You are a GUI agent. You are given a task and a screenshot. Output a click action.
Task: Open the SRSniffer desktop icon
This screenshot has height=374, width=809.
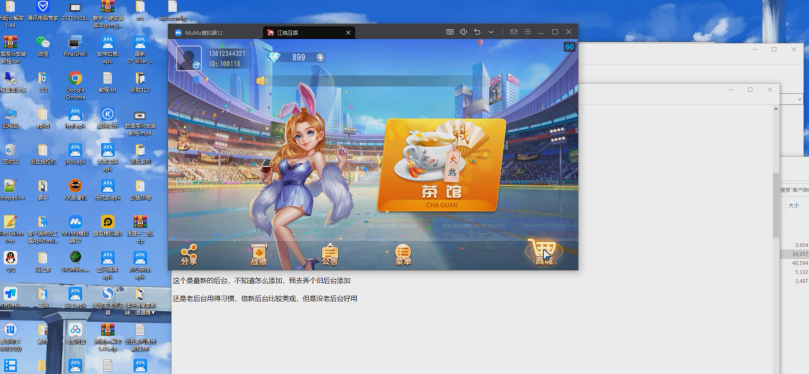coord(75,262)
